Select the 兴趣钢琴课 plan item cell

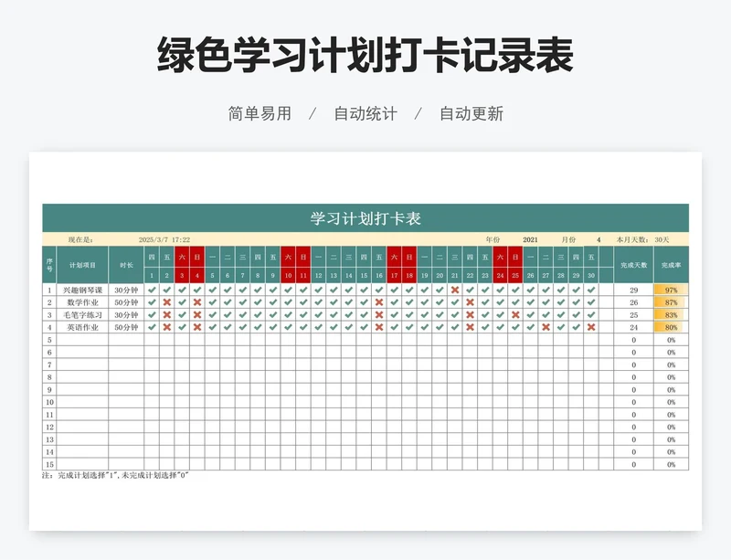click(x=82, y=290)
